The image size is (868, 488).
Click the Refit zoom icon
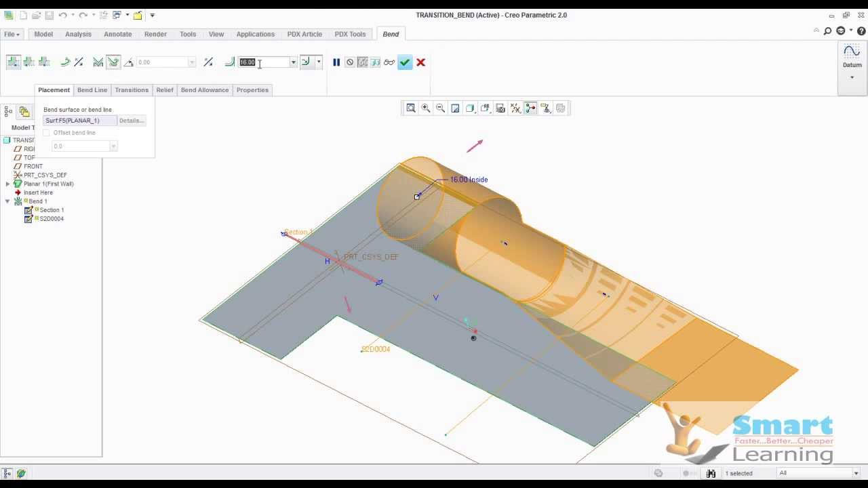[411, 108]
